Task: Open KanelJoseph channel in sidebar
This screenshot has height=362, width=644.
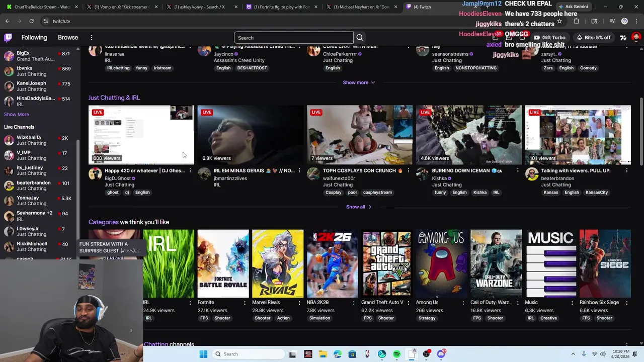Action: coord(38,86)
